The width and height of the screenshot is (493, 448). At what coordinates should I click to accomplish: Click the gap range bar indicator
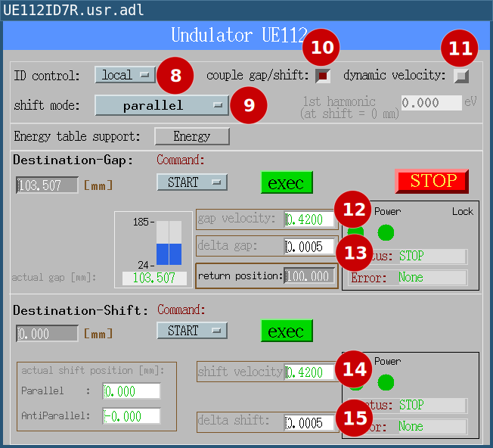pos(169,243)
